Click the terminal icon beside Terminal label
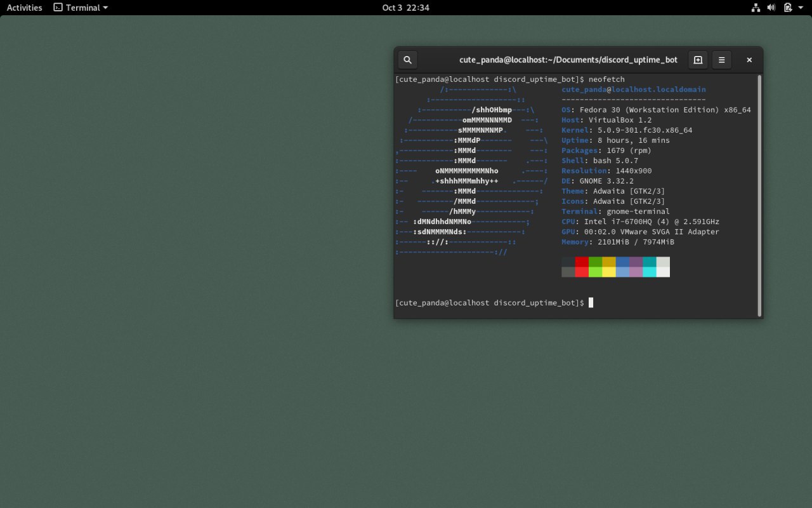This screenshot has width=812, height=508. pyautogui.click(x=58, y=8)
